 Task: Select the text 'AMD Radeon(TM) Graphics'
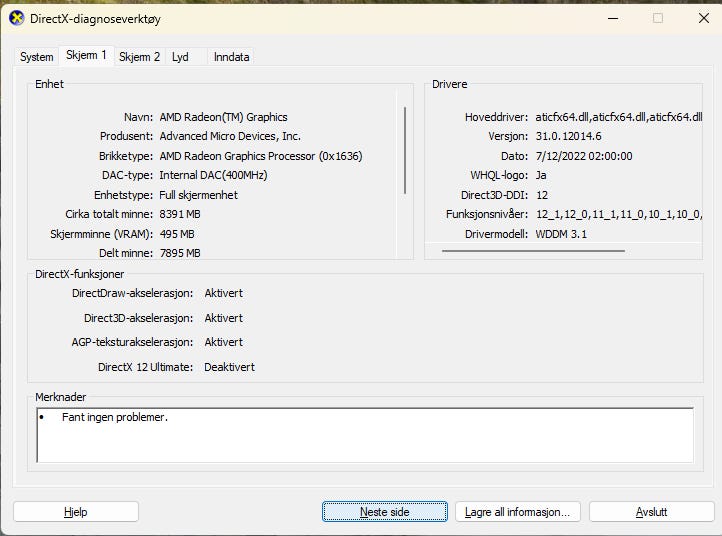point(223,117)
